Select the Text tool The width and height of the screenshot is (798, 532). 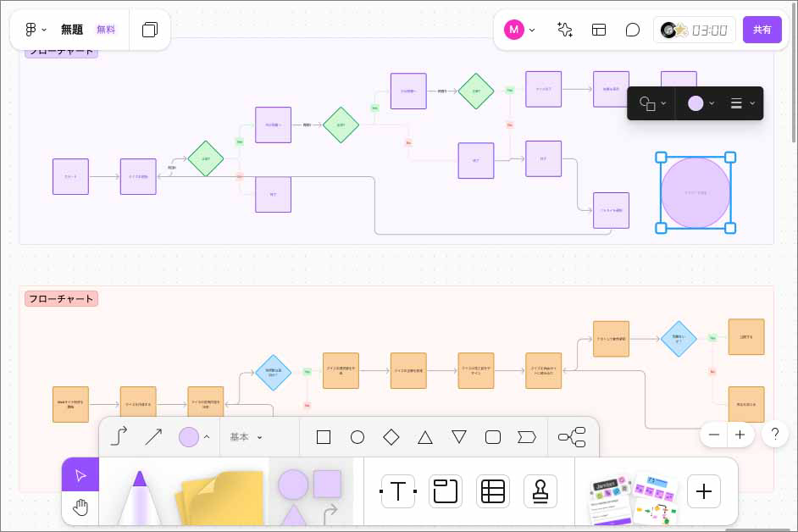tap(398, 491)
